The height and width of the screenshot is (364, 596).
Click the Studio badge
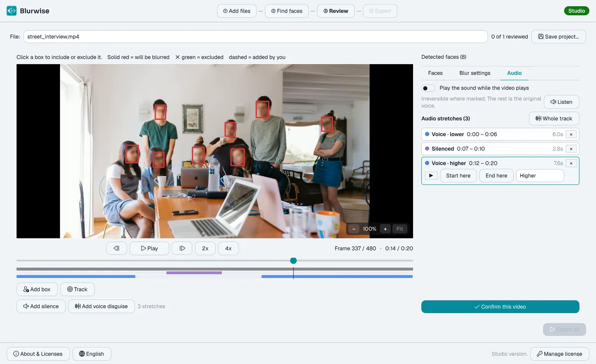pos(576,11)
